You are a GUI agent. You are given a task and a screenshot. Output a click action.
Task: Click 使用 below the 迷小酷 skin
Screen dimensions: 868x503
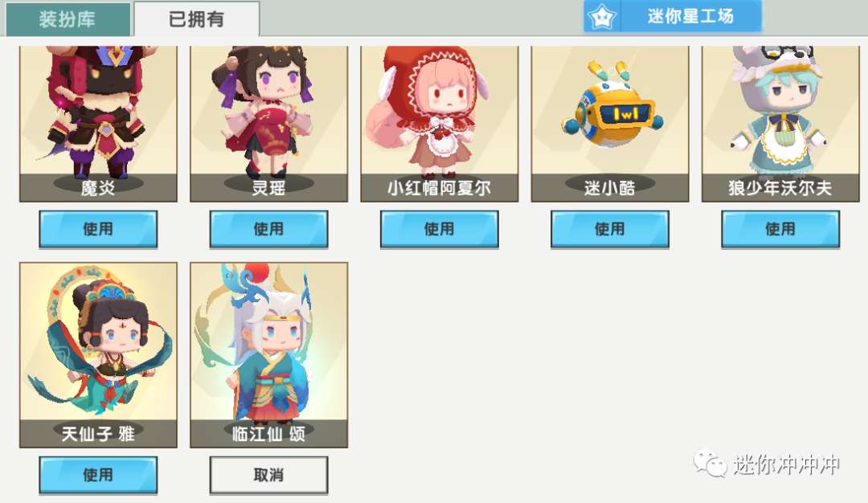[609, 229]
